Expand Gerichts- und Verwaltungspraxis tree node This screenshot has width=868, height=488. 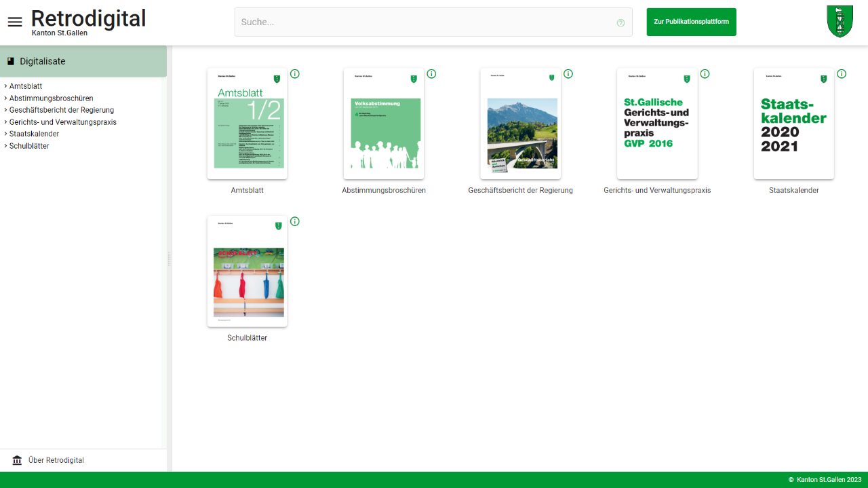pos(5,122)
